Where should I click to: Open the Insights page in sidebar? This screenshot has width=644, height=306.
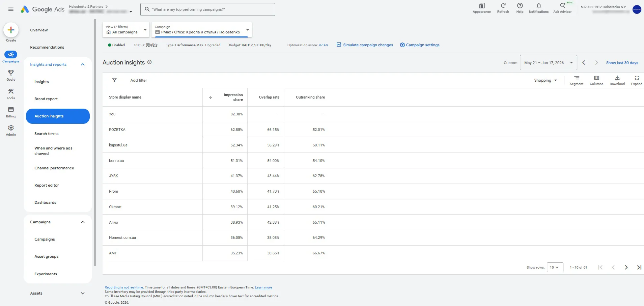click(x=41, y=82)
